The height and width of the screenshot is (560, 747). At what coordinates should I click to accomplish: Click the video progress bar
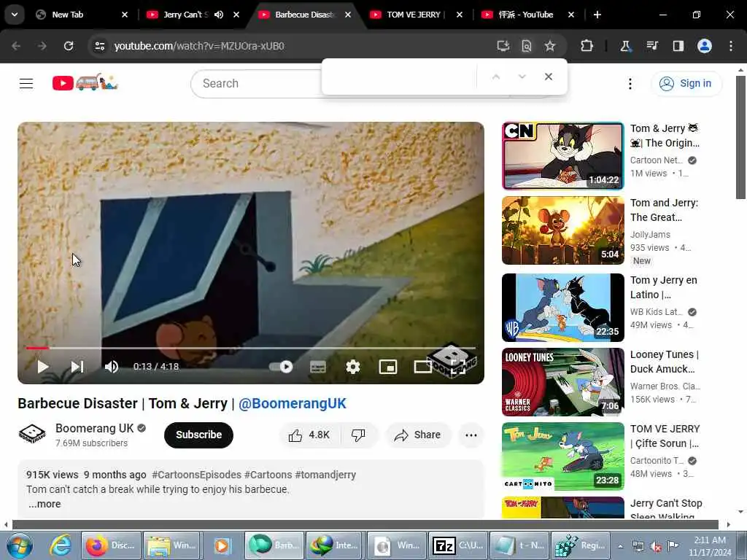251,348
